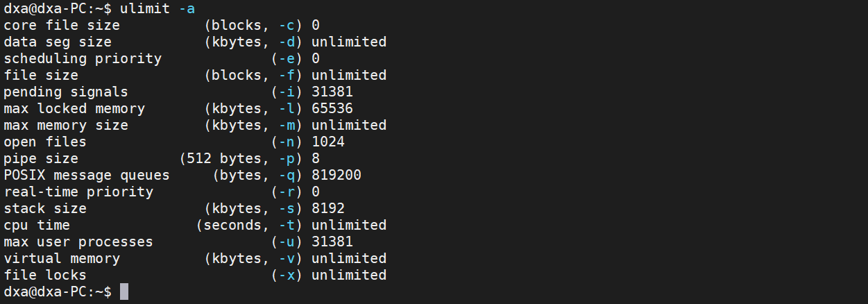
Task: Click the "dxa@dxa-PC" text on the bottom prompt
Action: [45, 292]
